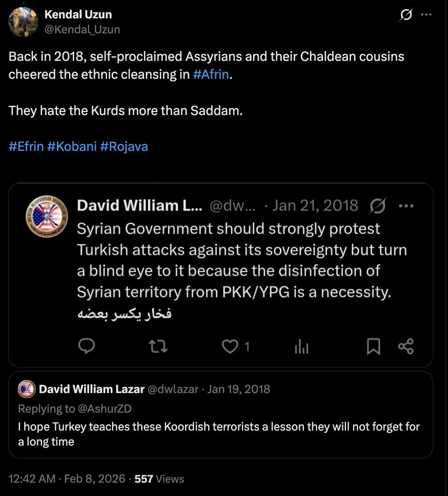
Task: Open three-dot menu on quoted tweet
Action: pyautogui.click(x=406, y=206)
